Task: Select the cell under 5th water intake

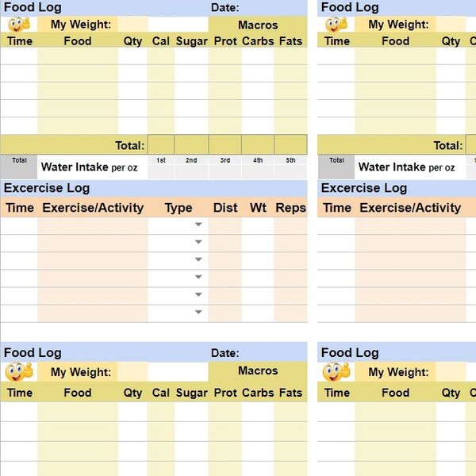Action: [291, 171]
